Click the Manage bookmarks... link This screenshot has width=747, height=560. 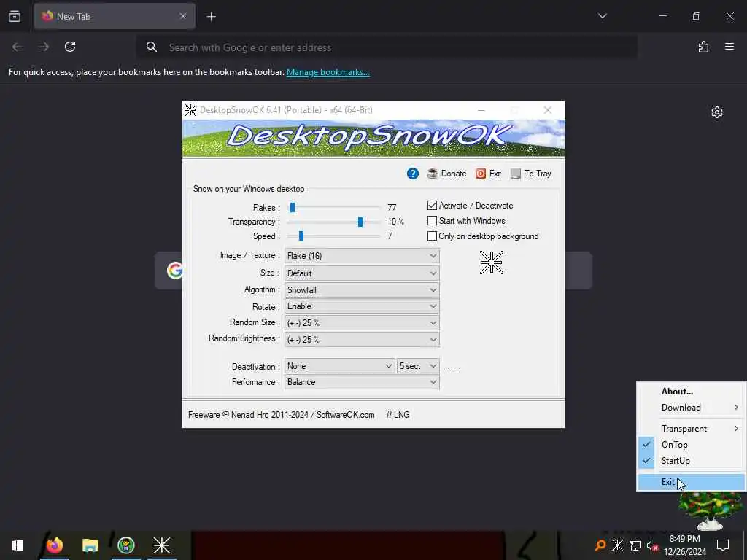tap(328, 72)
